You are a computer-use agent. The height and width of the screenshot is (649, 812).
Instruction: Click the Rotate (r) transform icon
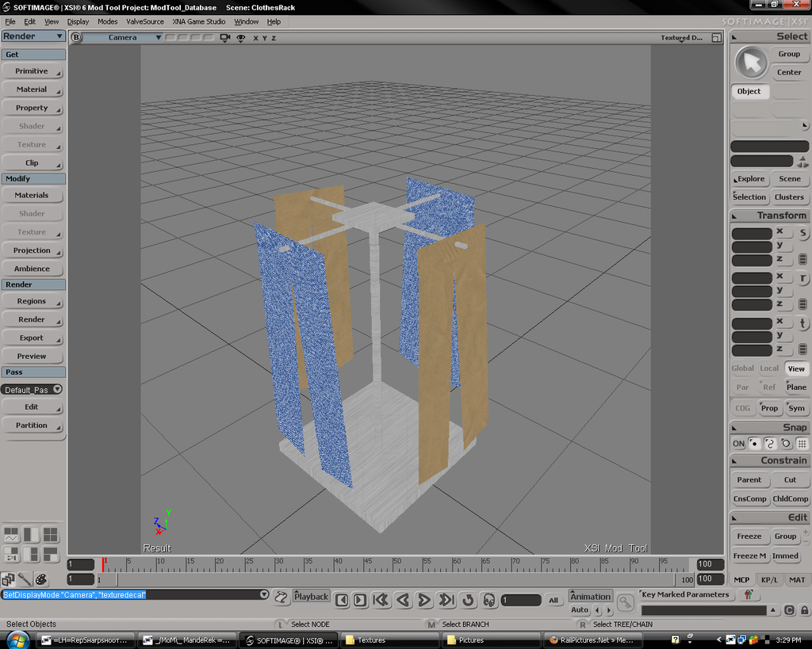point(802,278)
